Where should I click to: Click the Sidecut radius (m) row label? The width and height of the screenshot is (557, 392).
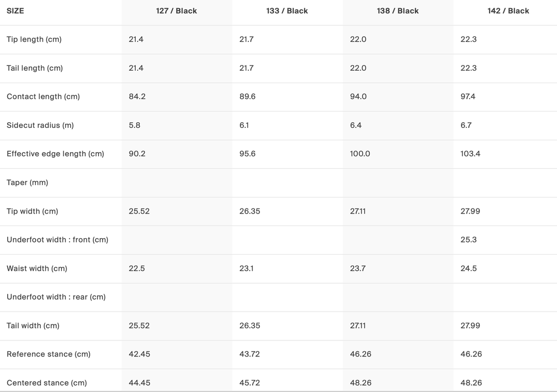[x=40, y=125]
